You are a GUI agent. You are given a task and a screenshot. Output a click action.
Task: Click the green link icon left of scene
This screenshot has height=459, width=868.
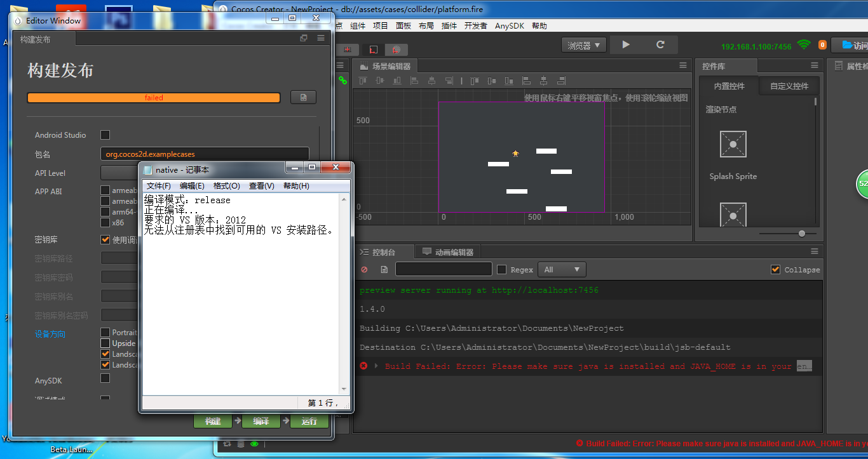(x=342, y=81)
